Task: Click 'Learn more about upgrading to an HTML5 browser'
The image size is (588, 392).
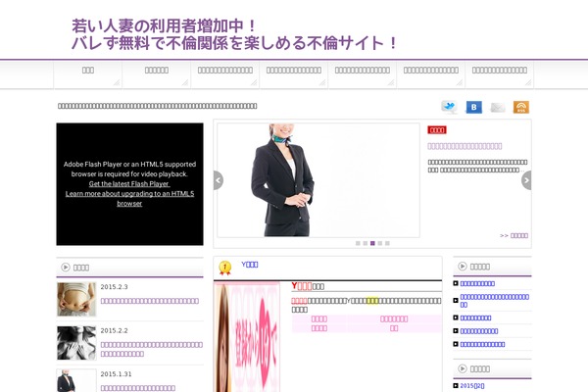Action: click(x=129, y=198)
